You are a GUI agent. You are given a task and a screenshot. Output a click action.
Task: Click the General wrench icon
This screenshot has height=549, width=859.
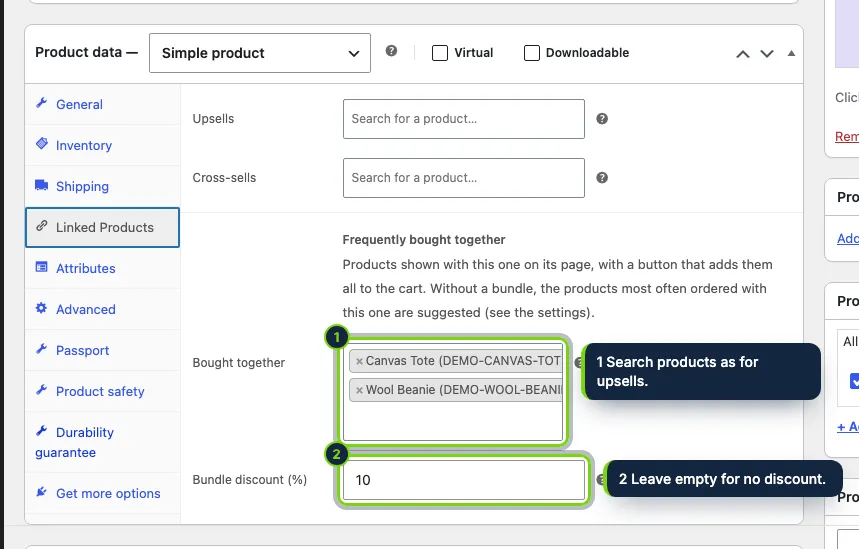(42, 103)
